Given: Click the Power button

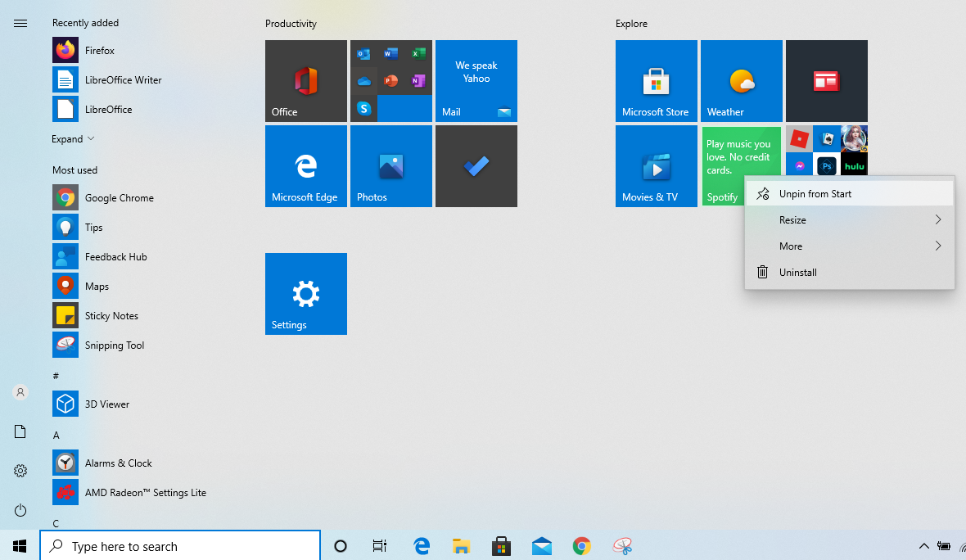Looking at the screenshot, I should (20, 510).
